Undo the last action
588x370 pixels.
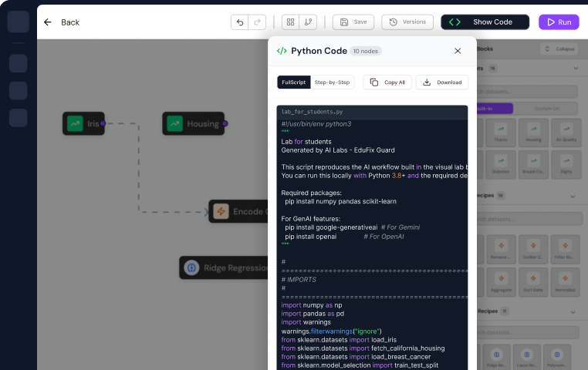(x=240, y=22)
